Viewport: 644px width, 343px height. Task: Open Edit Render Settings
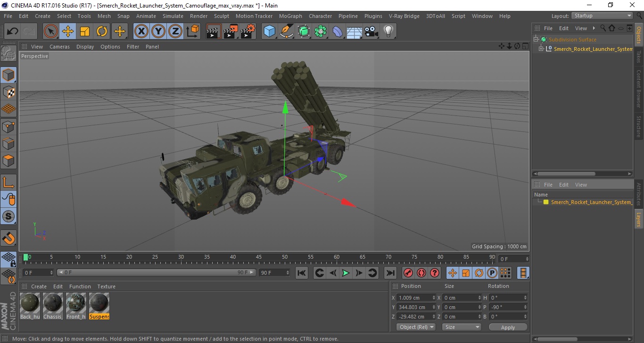[248, 32]
